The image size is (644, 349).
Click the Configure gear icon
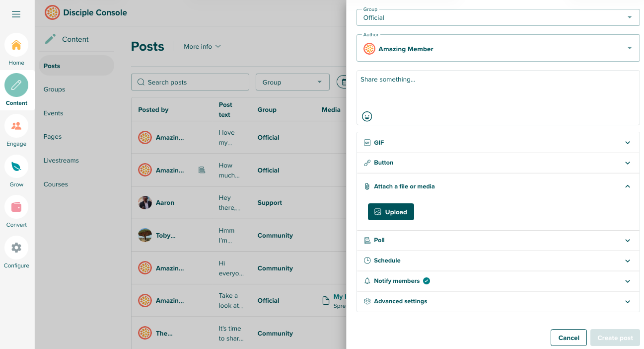pos(16,248)
